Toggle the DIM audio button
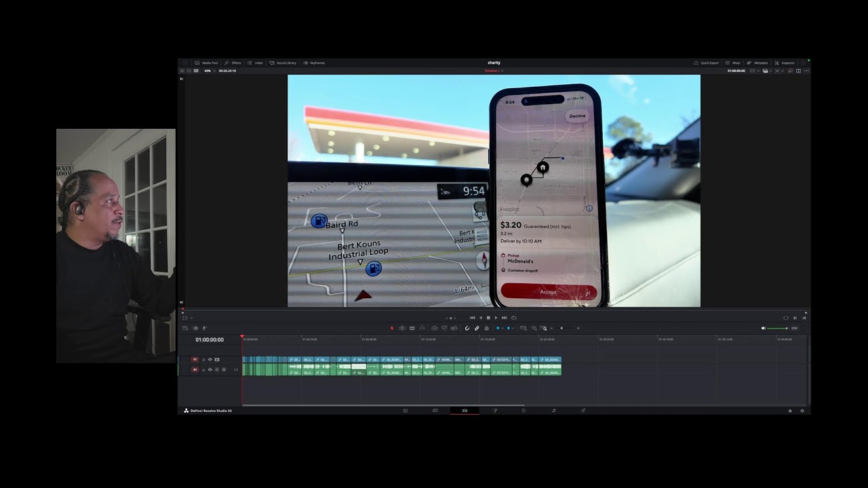 [794, 328]
